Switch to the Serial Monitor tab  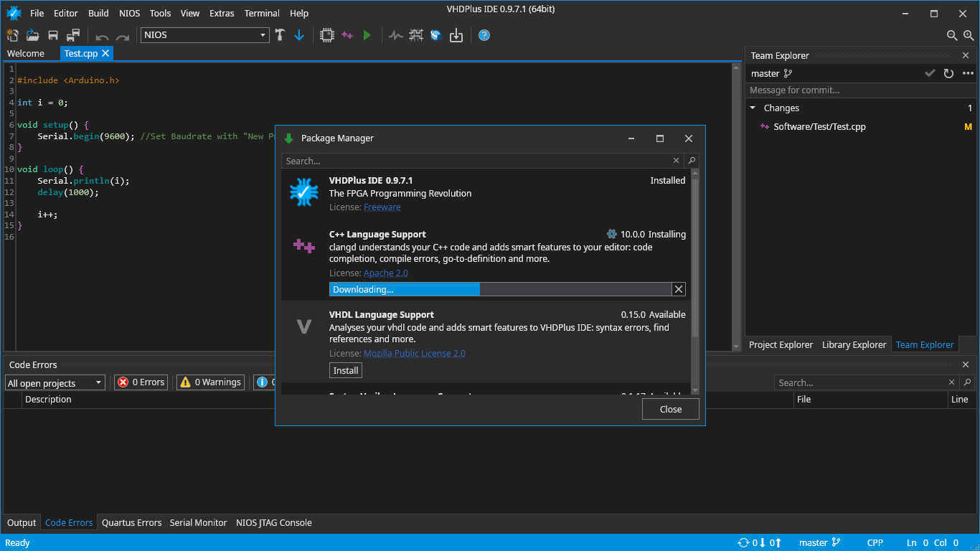click(x=198, y=522)
